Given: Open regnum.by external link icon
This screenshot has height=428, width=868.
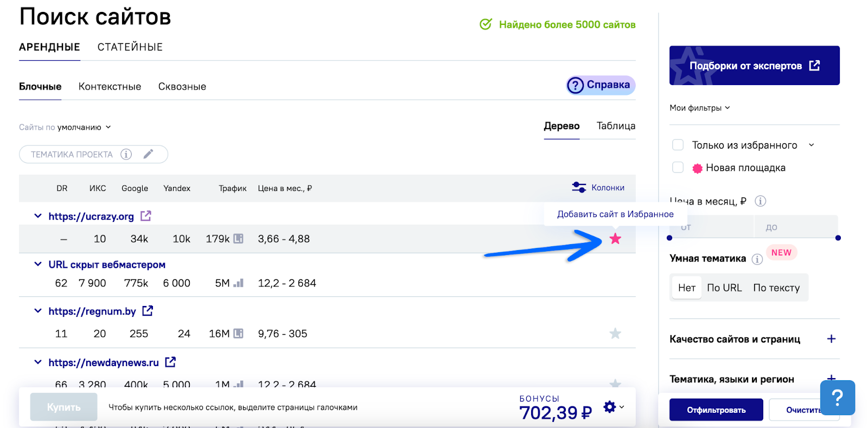Looking at the screenshot, I should [148, 311].
